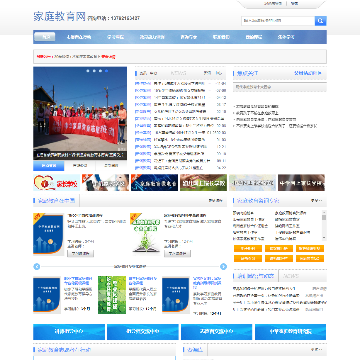Click the carousel previous arrow

pyautogui.click(x=37, y=266)
